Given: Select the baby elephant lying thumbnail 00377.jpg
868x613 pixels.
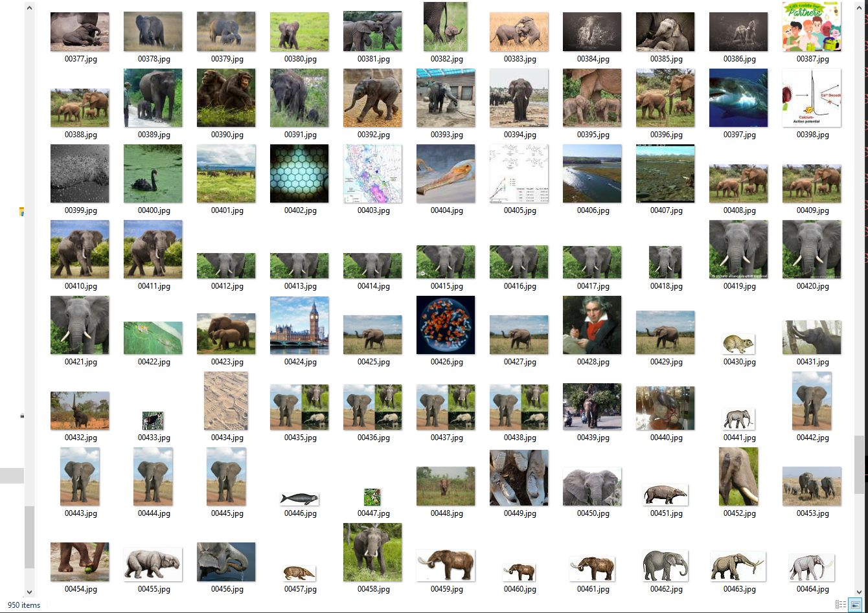Looking at the screenshot, I should [80, 32].
